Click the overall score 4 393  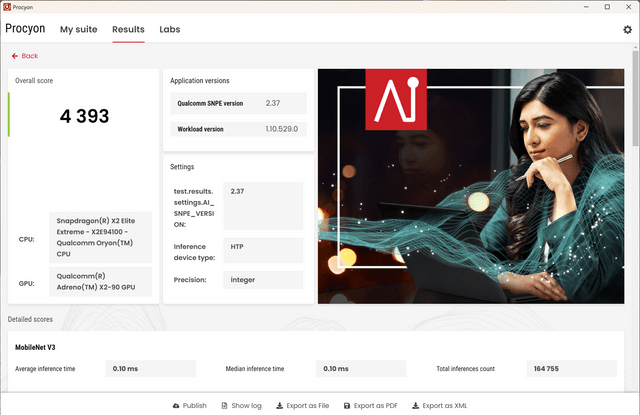tap(84, 116)
